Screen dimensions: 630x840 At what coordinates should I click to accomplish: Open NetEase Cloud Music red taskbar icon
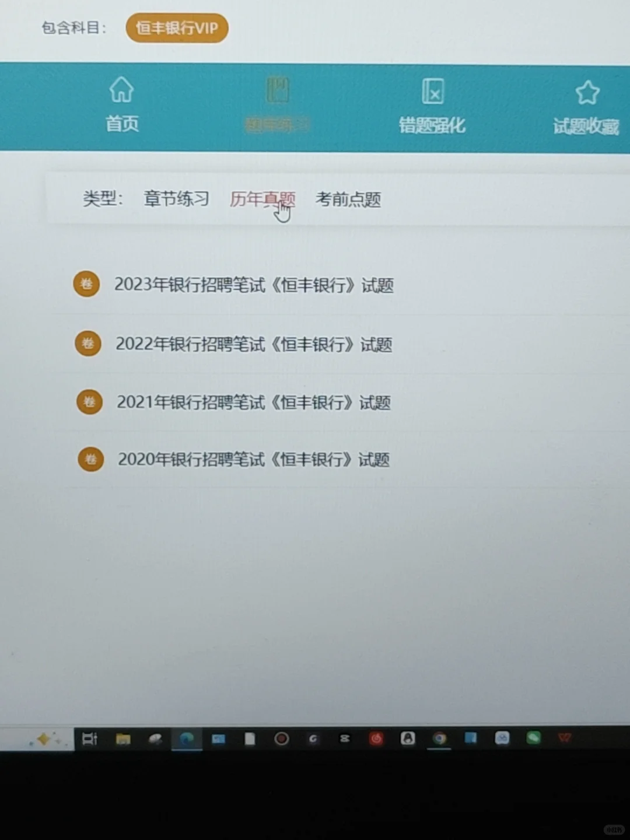(x=376, y=739)
